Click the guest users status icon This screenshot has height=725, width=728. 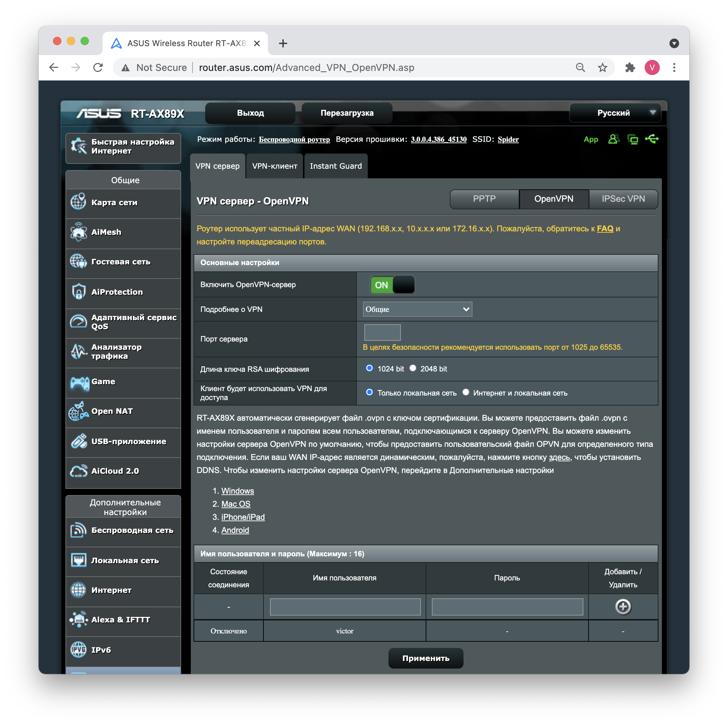click(613, 139)
